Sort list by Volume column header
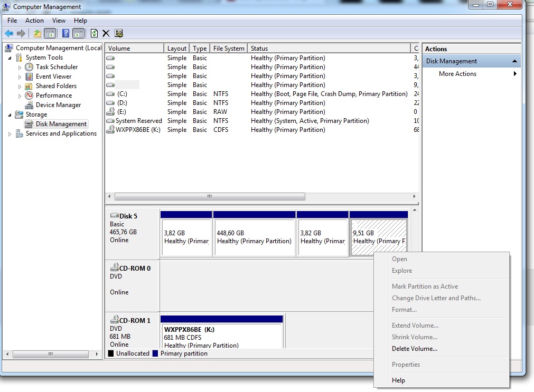The image size is (534, 392). click(135, 49)
